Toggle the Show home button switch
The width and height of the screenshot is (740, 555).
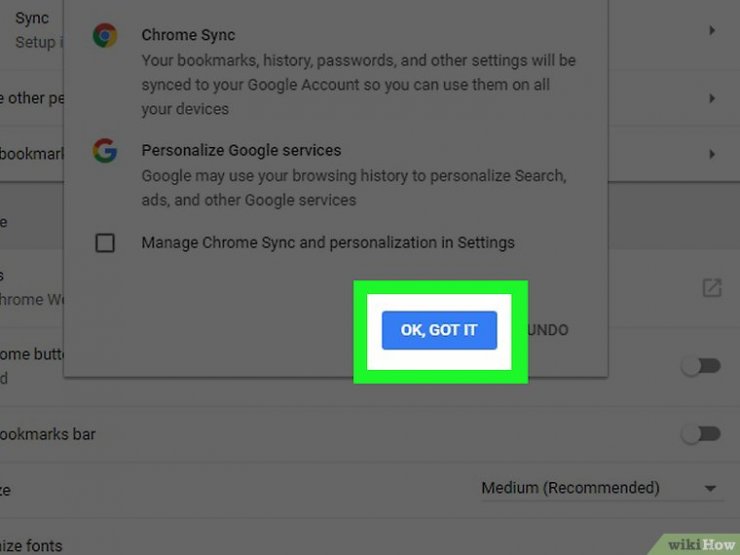701,366
